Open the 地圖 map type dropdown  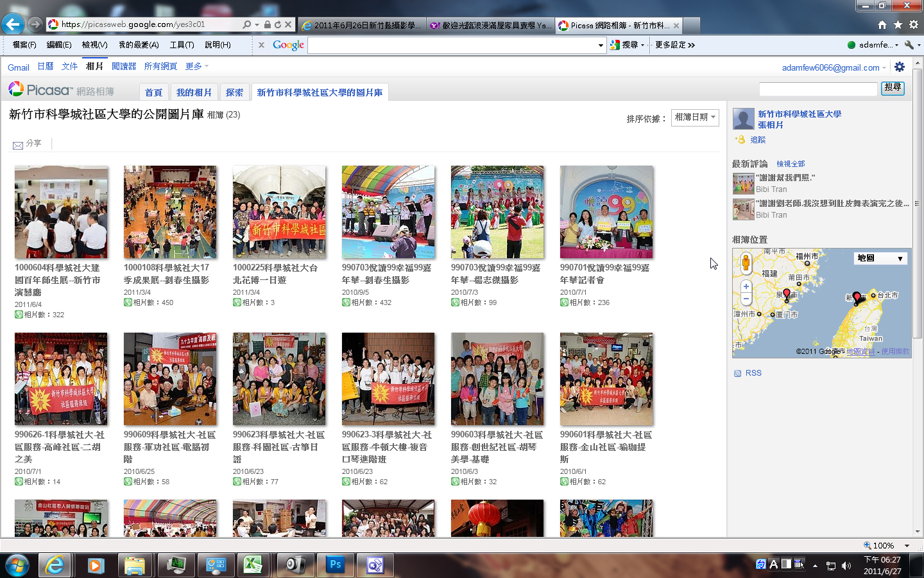[x=880, y=258]
